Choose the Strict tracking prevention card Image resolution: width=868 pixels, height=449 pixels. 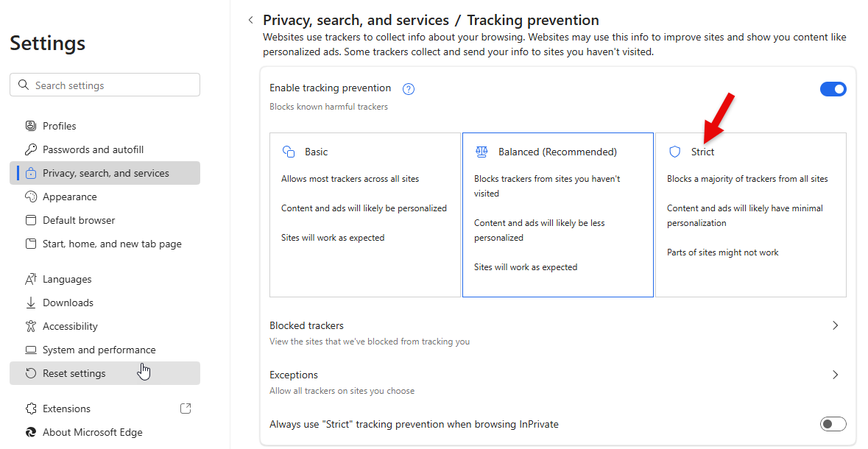[x=751, y=215]
